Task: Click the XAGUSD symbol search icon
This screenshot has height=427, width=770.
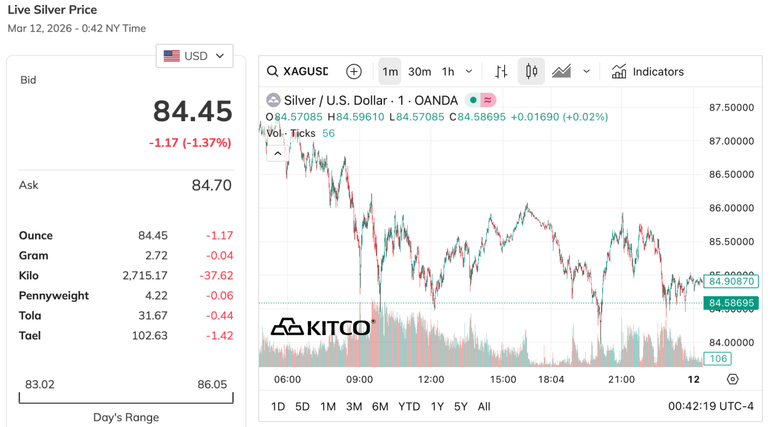Action: coord(272,72)
